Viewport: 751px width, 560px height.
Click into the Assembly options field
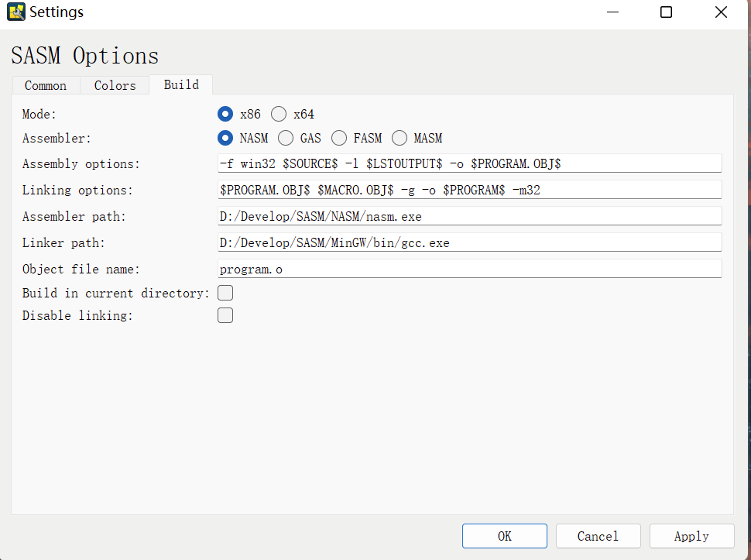point(469,163)
